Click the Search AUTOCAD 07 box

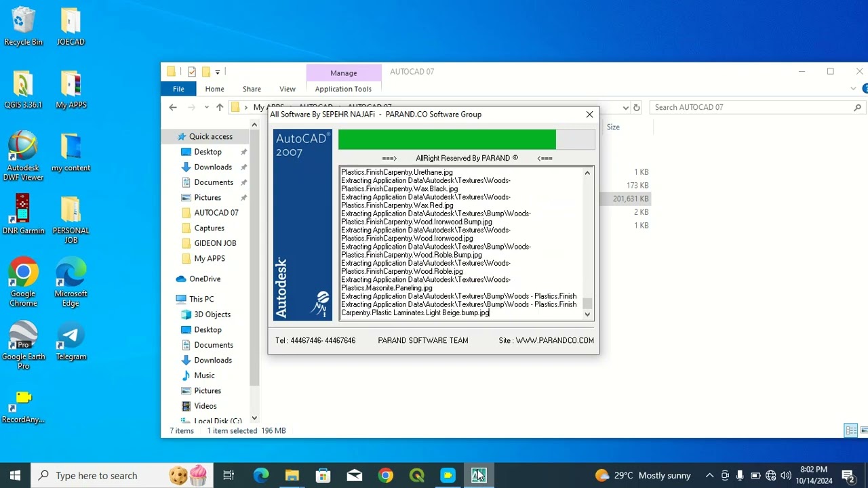click(x=757, y=107)
